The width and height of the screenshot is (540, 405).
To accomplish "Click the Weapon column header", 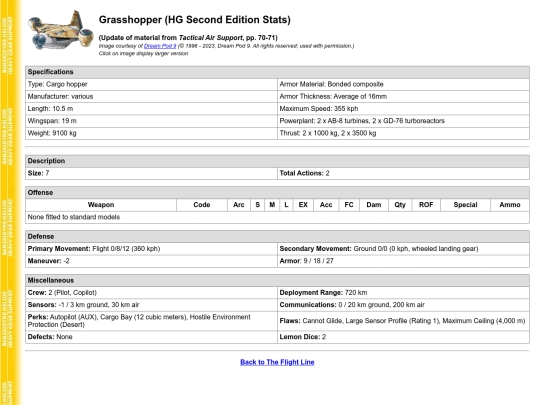I will 101,205.
